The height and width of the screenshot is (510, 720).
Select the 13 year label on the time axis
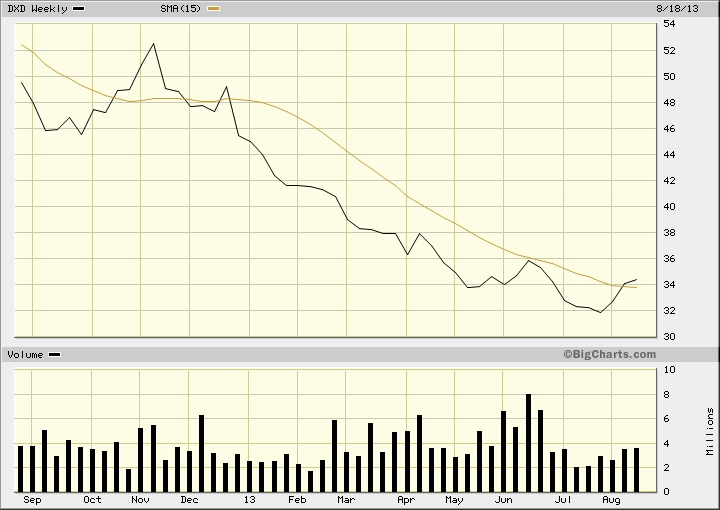[x=249, y=500]
